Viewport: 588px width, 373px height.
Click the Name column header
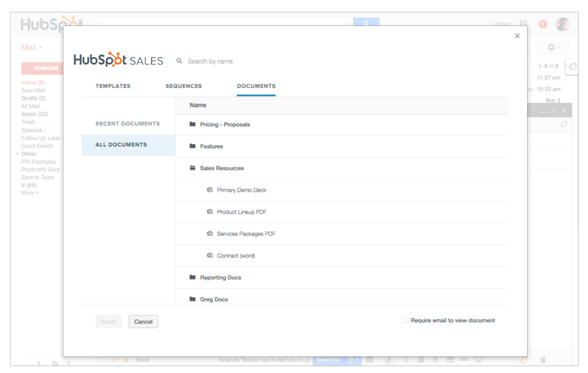click(197, 105)
